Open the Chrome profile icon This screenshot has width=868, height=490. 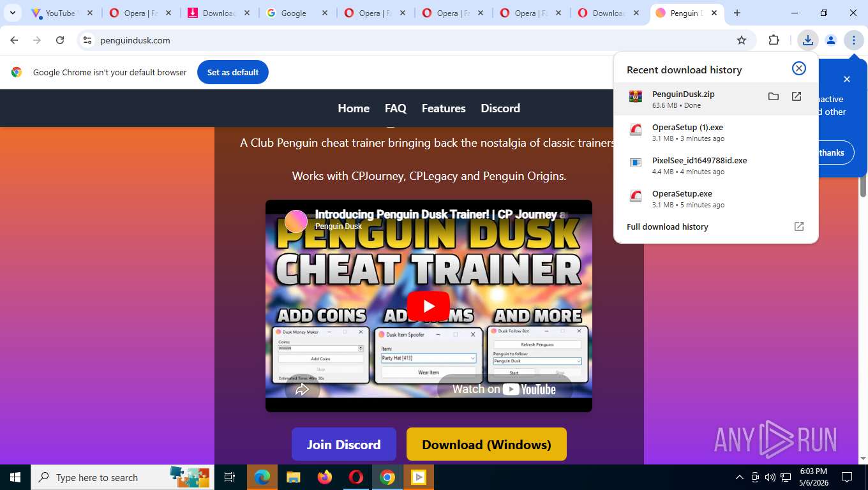coord(831,40)
